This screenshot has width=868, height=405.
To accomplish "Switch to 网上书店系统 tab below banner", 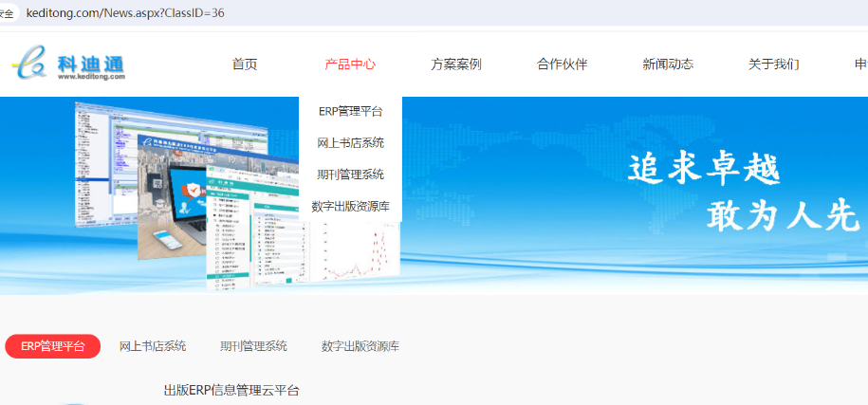I will click(x=153, y=346).
